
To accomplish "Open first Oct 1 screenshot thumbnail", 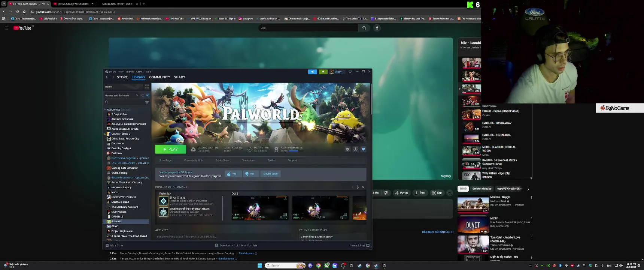I will pyautogui.click(x=260, y=208).
